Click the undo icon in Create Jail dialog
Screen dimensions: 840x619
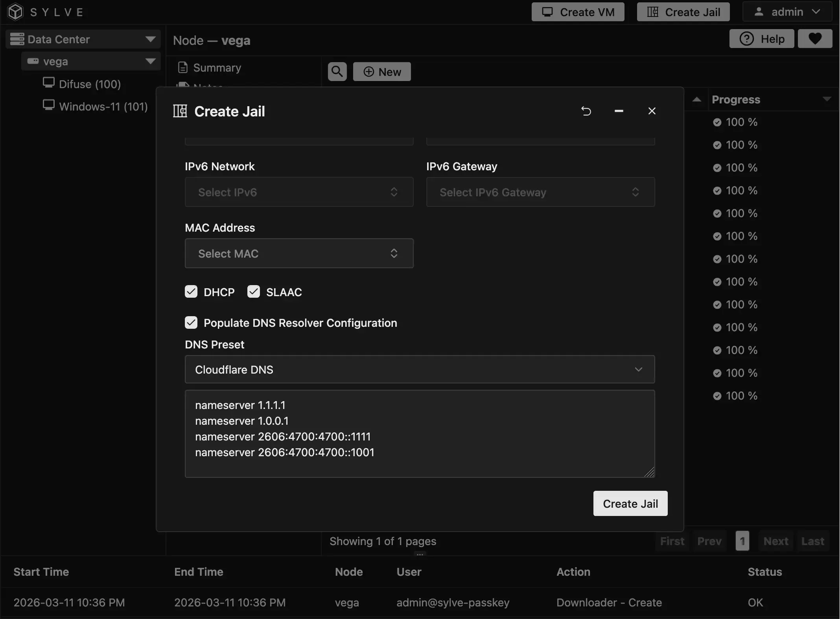click(586, 111)
